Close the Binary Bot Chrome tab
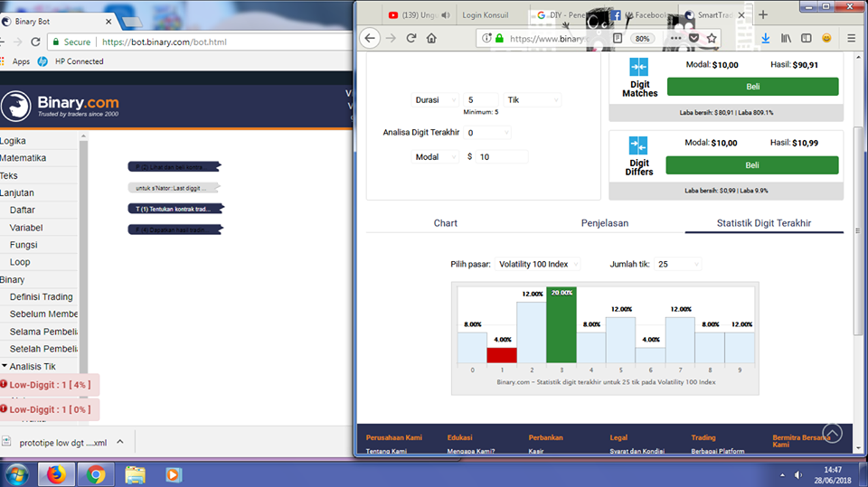Viewport: 868px width, 487px height. [x=108, y=22]
